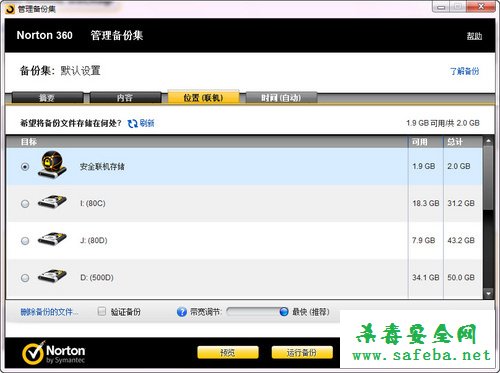The width and height of the screenshot is (500, 373).
Task: Click the refresh arrows icon
Action: coord(133,123)
